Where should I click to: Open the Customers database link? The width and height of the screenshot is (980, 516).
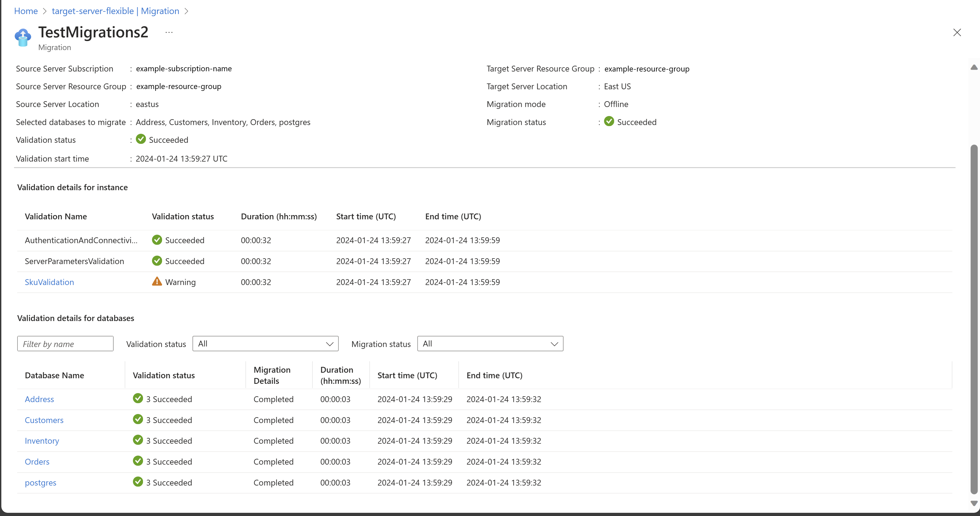[x=44, y=420]
